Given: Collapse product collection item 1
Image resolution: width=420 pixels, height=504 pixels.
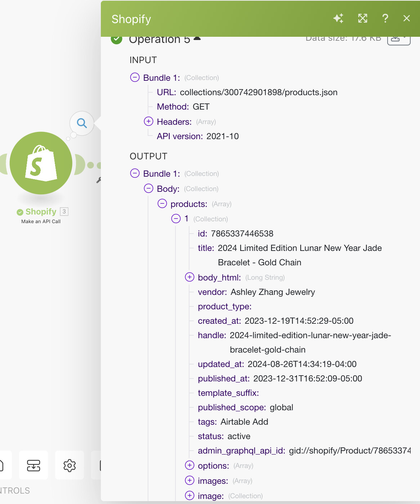Looking at the screenshot, I should tap(176, 218).
